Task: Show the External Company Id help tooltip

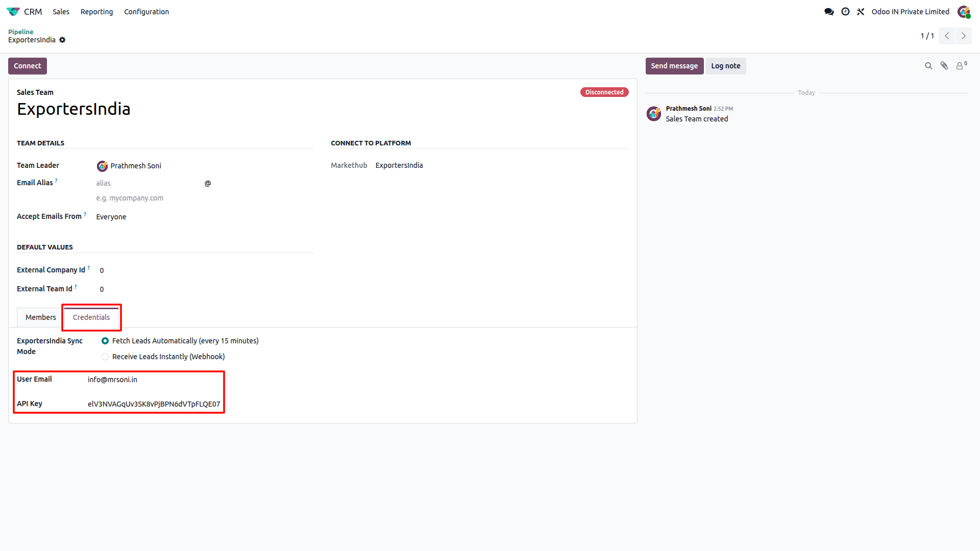Action: coord(88,268)
